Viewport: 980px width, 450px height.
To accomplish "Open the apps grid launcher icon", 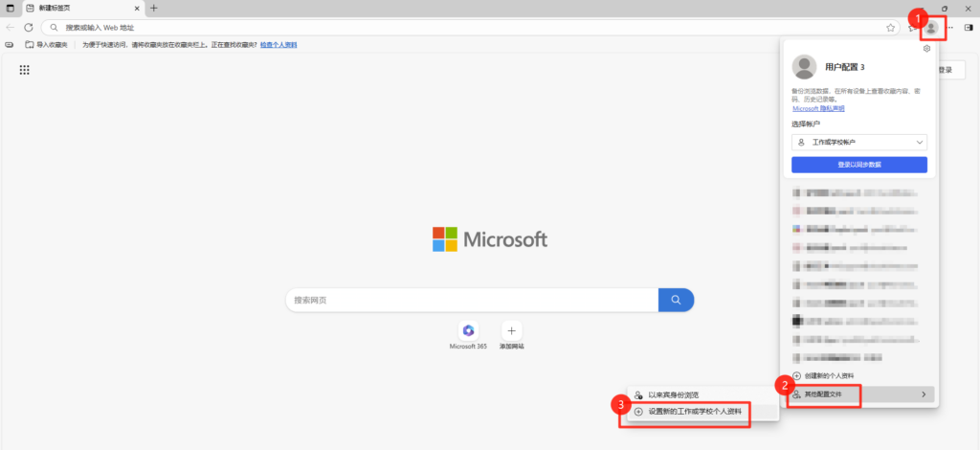I will tap(25, 70).
